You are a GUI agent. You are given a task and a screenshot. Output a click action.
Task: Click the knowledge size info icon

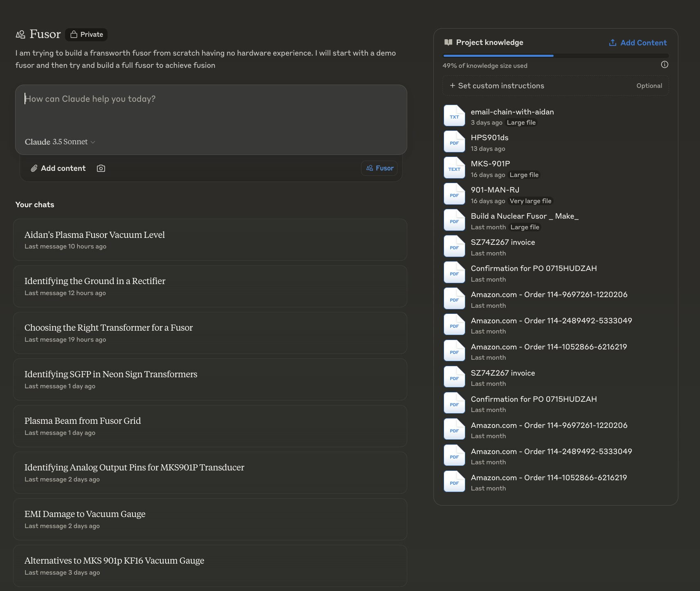664,65
